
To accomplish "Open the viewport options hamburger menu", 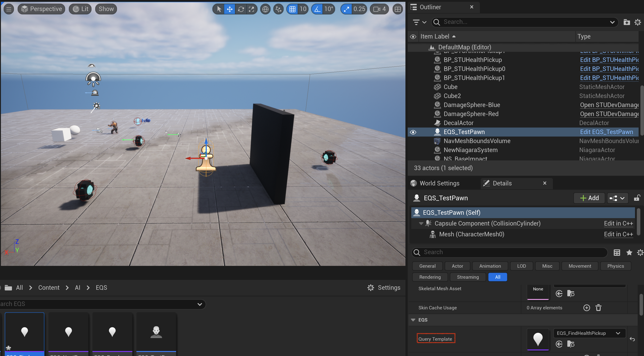I will tap(9, 9).
